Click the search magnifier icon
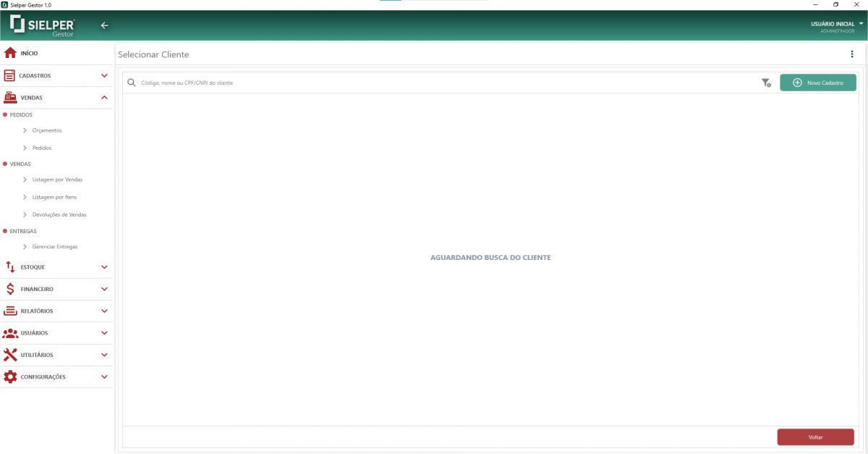 [x=132, y=83]
